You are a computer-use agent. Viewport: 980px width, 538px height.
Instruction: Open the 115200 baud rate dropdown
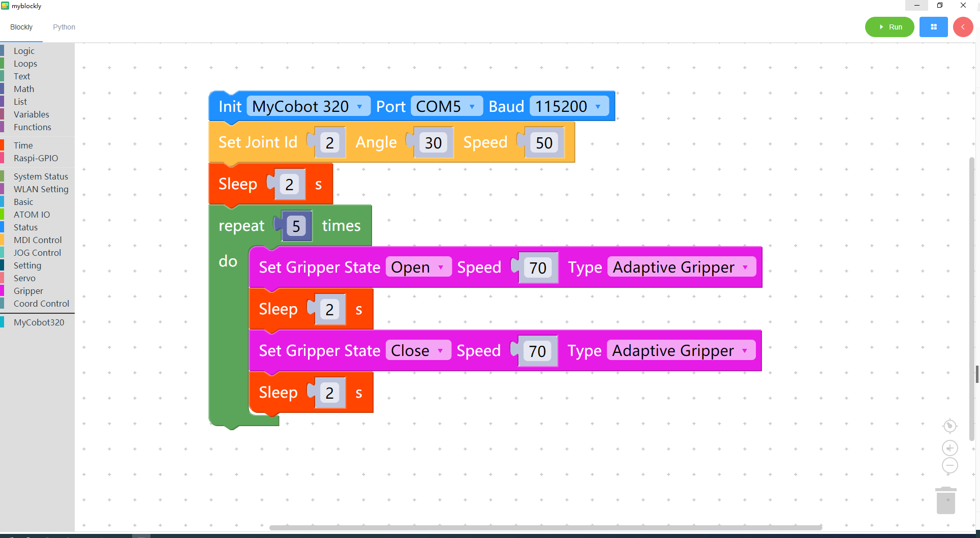pos(569,106)
